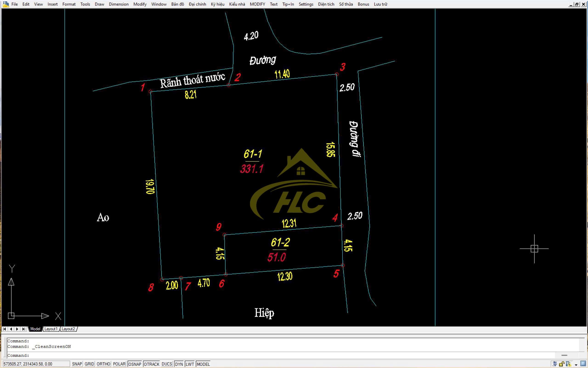Select the Rãnh thoát nước label
Viewport: 588px width, 368px height.
click(192, 80)
